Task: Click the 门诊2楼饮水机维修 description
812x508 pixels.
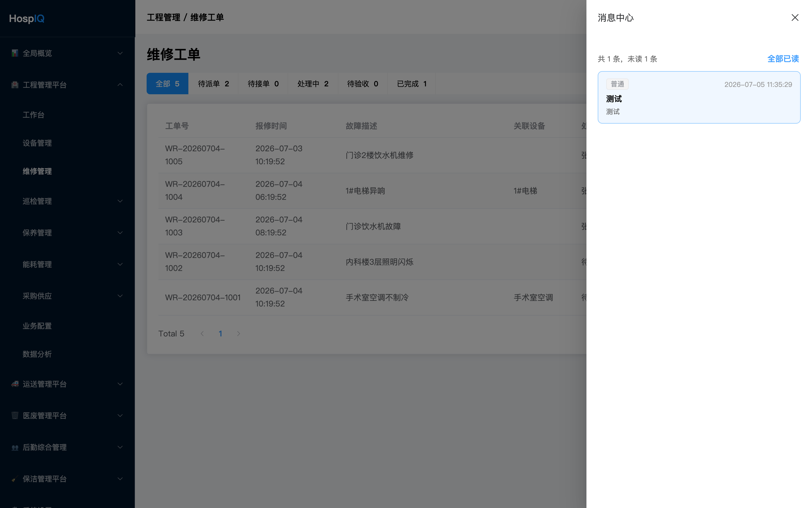Action: tap(379, 155)
